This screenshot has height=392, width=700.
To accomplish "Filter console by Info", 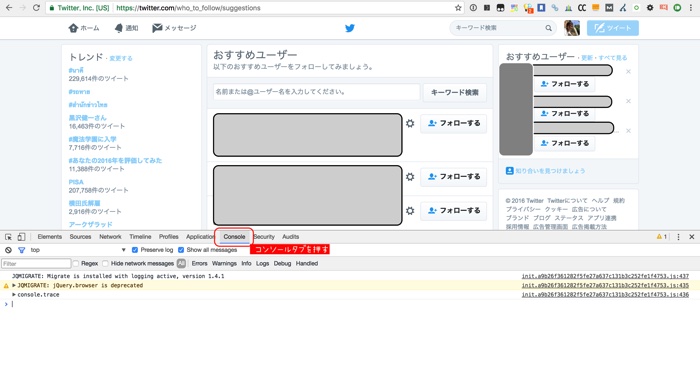I will (x=246, y=263).
